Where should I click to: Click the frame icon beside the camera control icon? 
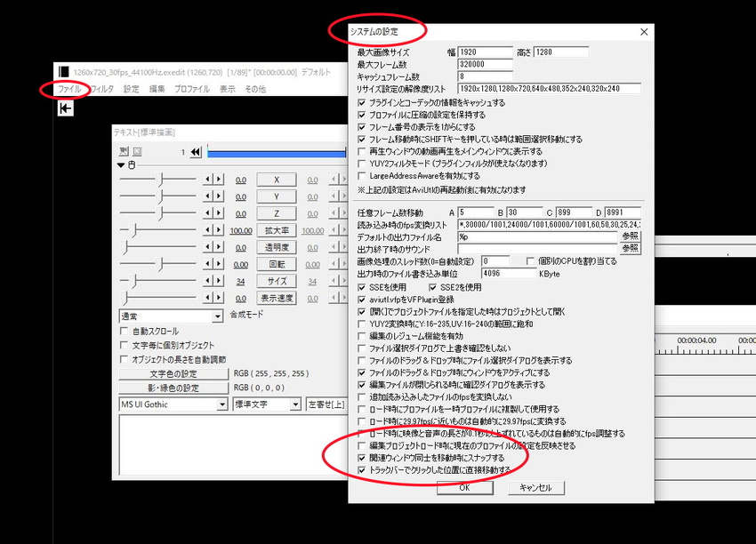pyautogui.click(x=137, y=152)
